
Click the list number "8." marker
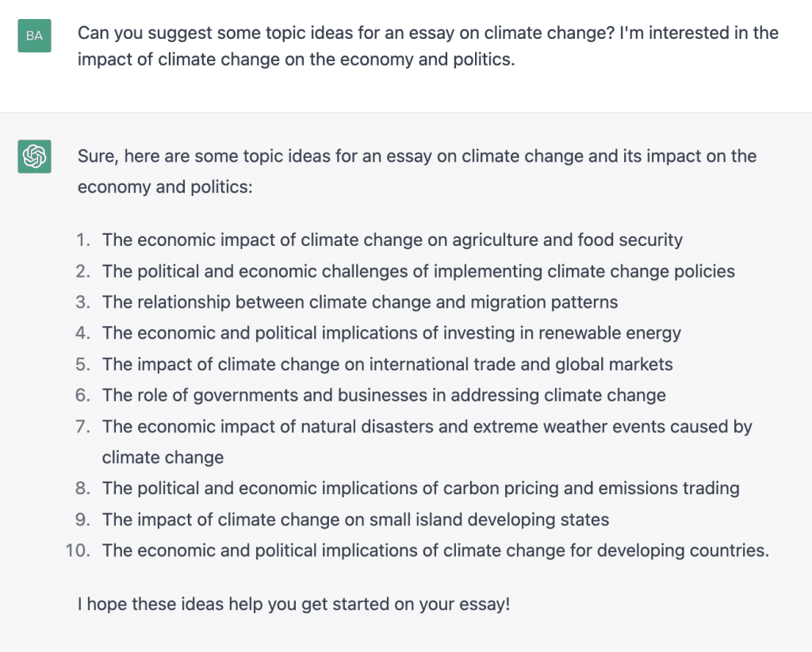83,489
